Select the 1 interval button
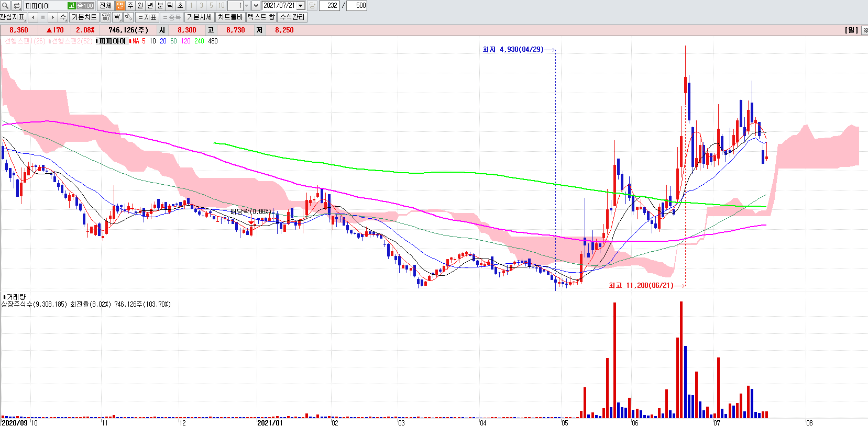The image size is (868, 426). pos(191,5)
